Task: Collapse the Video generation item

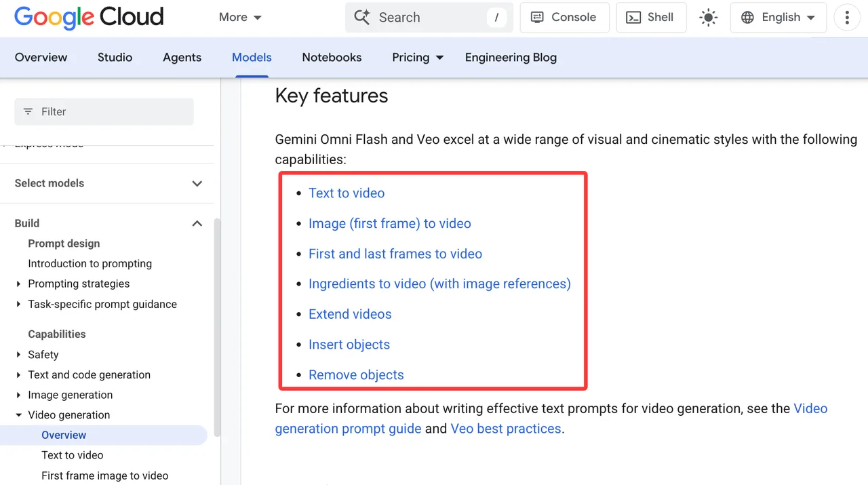Action: [x=18, y=415]
